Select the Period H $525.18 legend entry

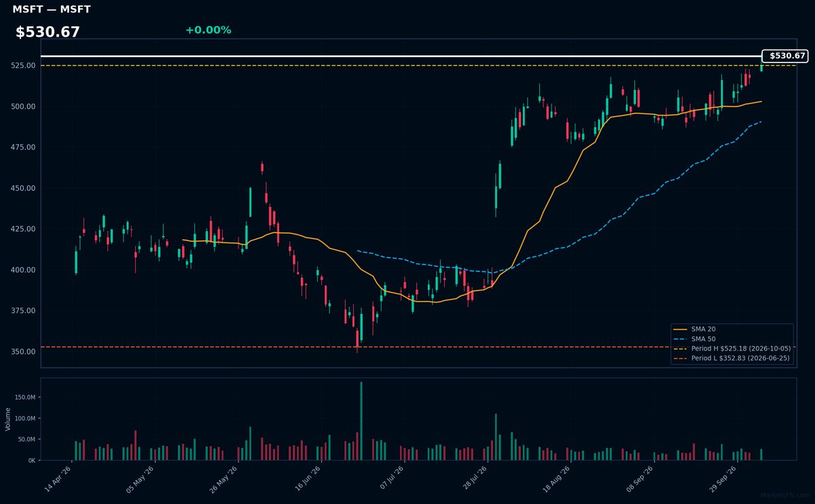(x=731, y=348)
